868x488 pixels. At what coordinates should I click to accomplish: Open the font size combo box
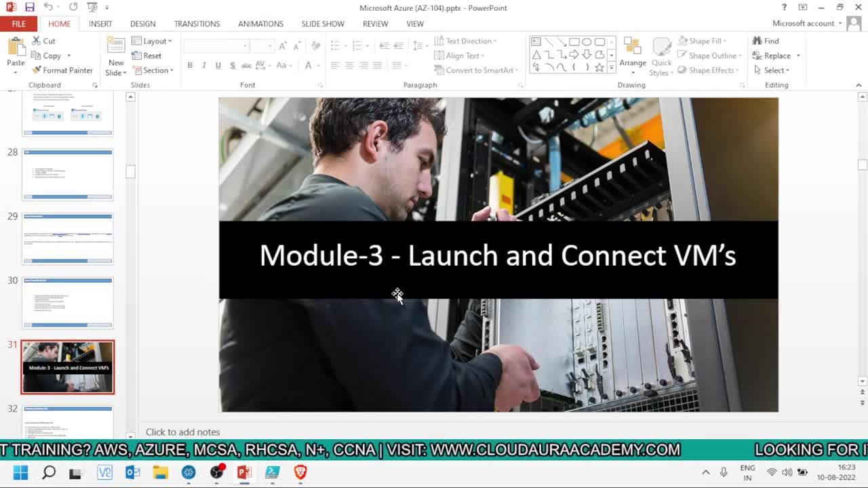[261, 45]
